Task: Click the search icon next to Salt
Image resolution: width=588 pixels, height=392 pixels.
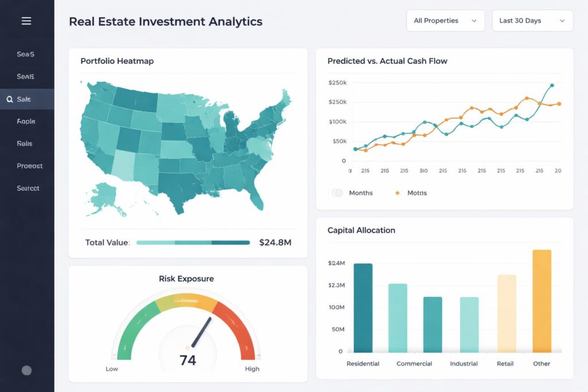Action: coord(10,99)
